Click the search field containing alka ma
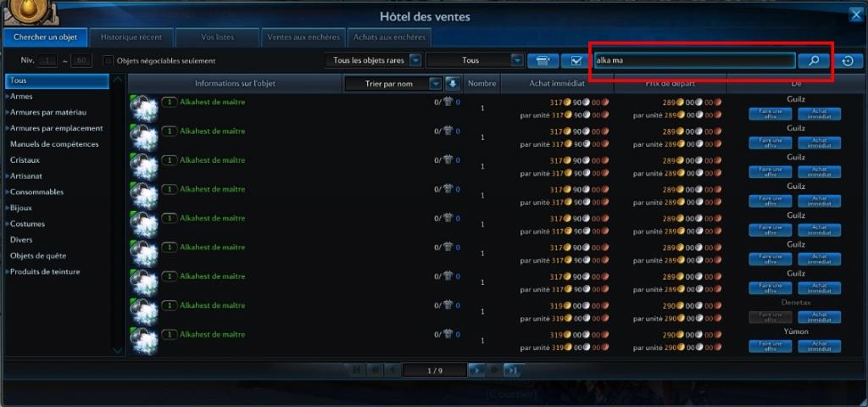 695,60
